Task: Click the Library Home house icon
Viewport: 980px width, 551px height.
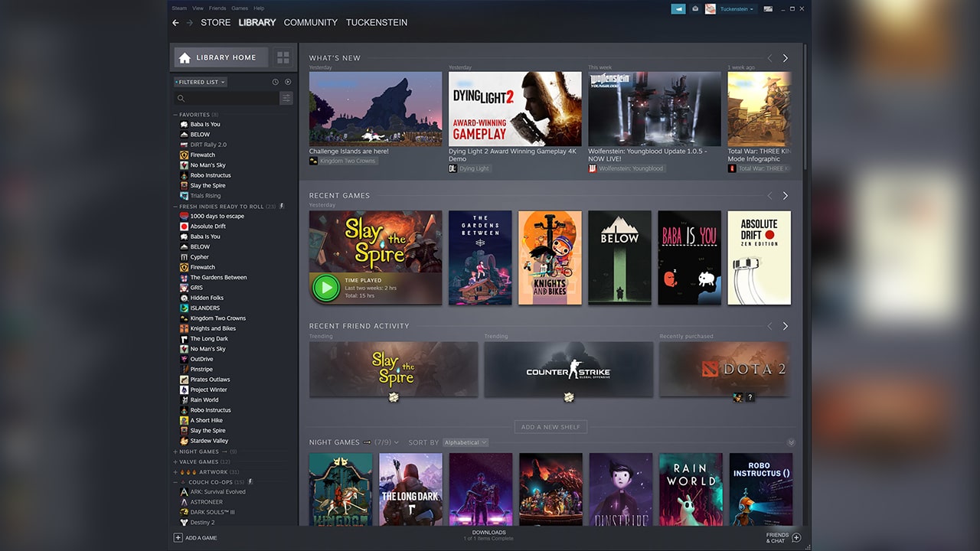Action: tap(184, 57)
